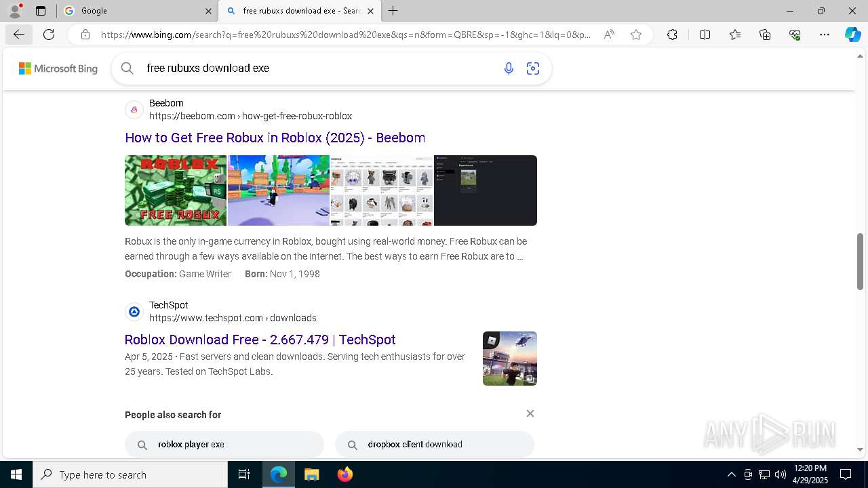Go back to the previous page
The width and height of the screenshot is (868, 488).
(18, 35)
